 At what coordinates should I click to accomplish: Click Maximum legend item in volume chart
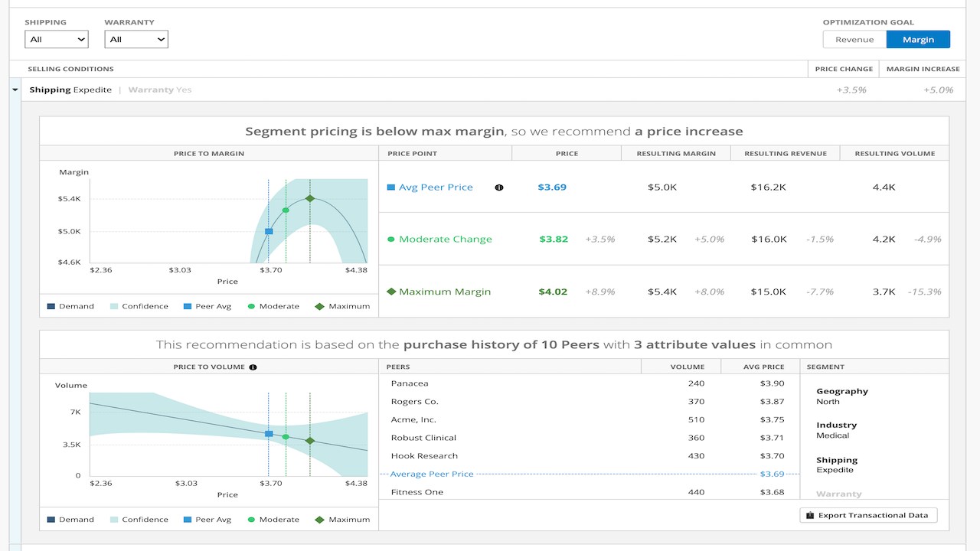342,520
